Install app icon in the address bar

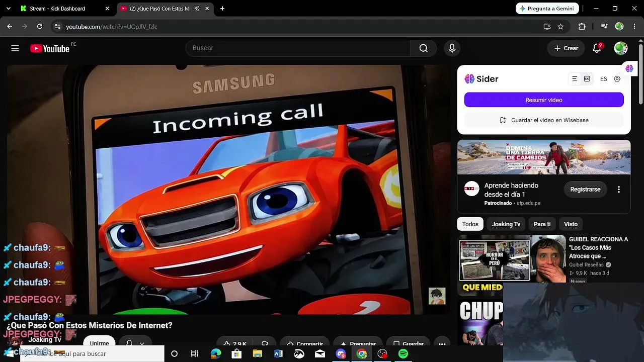point(547,27)
